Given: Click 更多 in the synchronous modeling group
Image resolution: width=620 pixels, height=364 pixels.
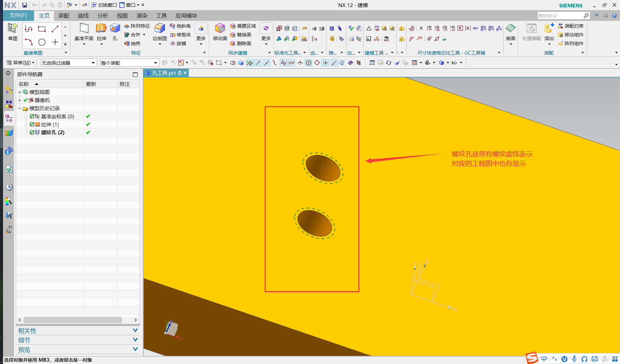Looking at the screenshot, I should pos(266,34).
